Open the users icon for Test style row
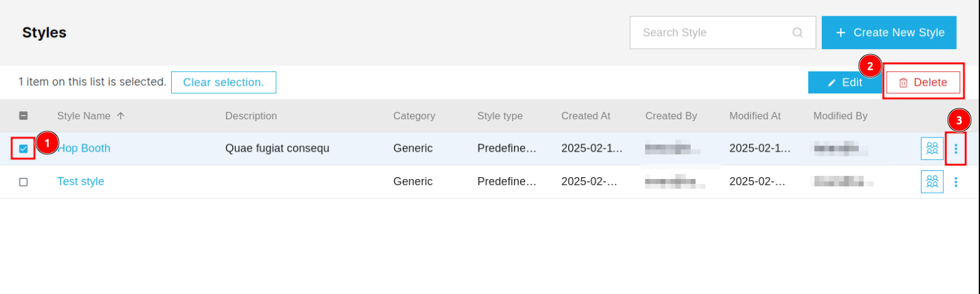The width and height of the screenshot is (980, 294). point(932,181)
